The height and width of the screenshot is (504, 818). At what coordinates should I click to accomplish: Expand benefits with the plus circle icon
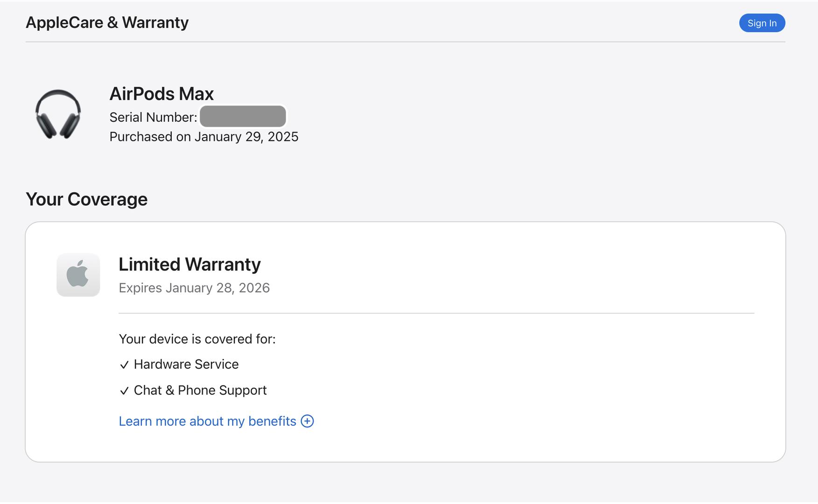point(307,421)
